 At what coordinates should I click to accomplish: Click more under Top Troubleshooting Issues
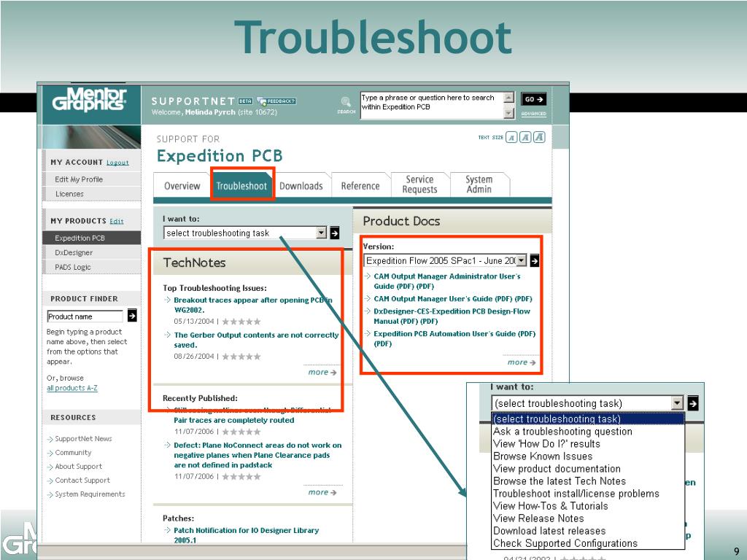point(322,373)
